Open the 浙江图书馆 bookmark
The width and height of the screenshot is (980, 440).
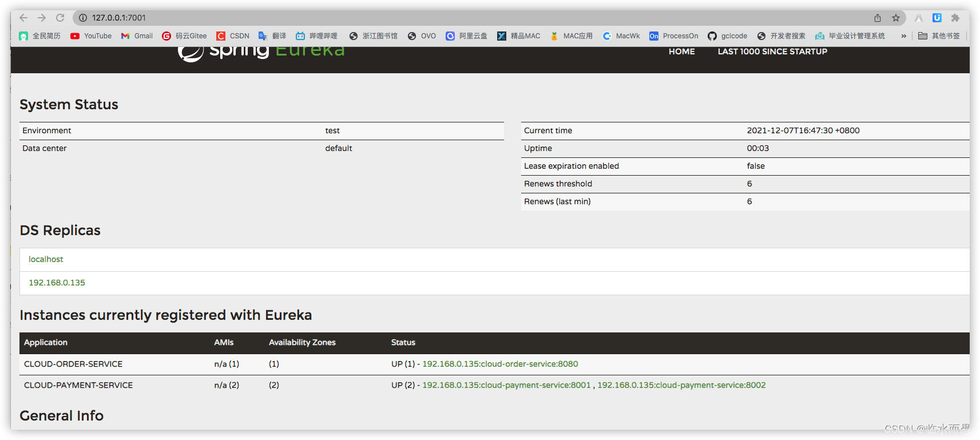coord(373,36)
